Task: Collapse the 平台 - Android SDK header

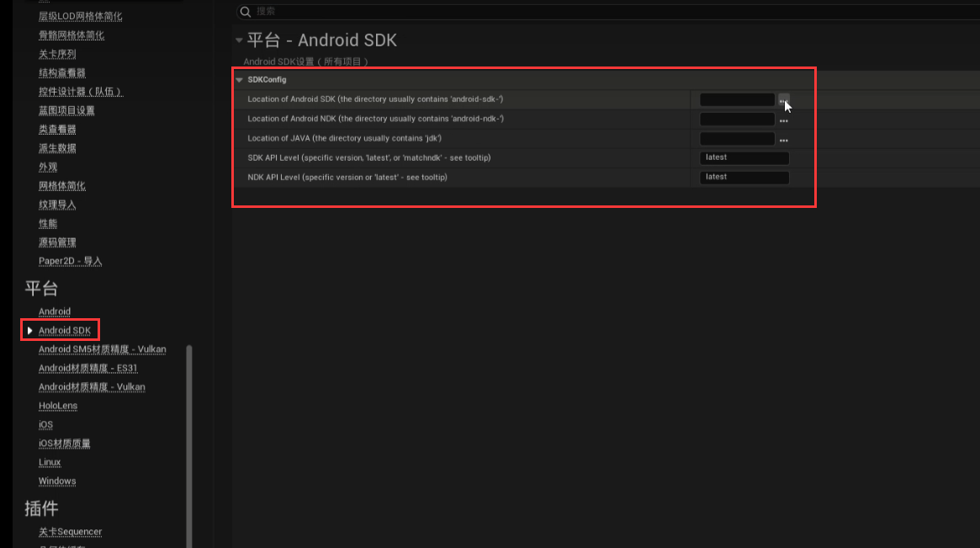Action: point(239,40)
